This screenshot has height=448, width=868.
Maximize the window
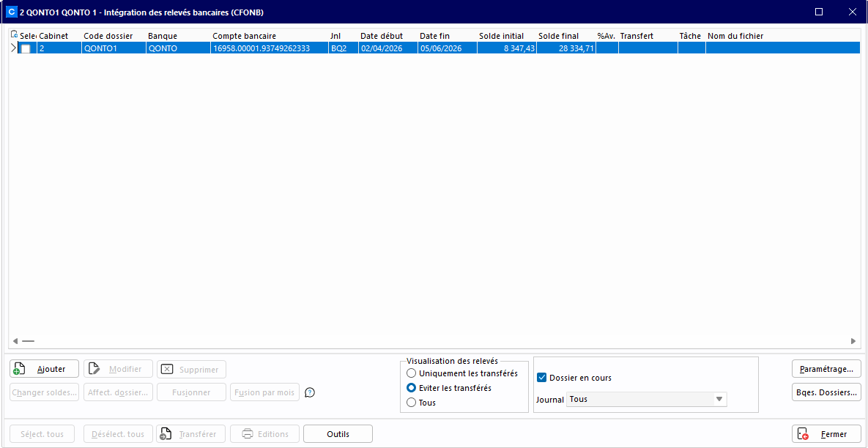[819, 11]
